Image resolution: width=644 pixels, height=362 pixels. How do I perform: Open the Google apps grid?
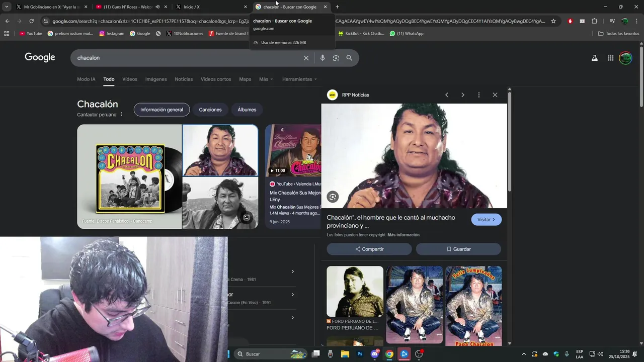coord(610,58)
